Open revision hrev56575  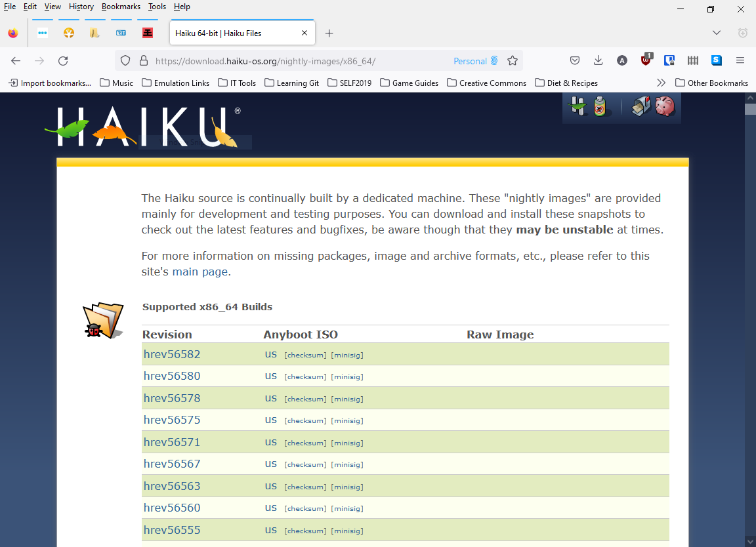(172, 420)
